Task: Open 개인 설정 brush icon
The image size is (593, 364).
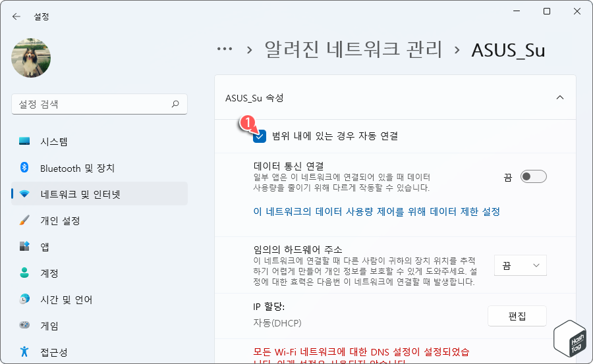Action: pos(24,220)
